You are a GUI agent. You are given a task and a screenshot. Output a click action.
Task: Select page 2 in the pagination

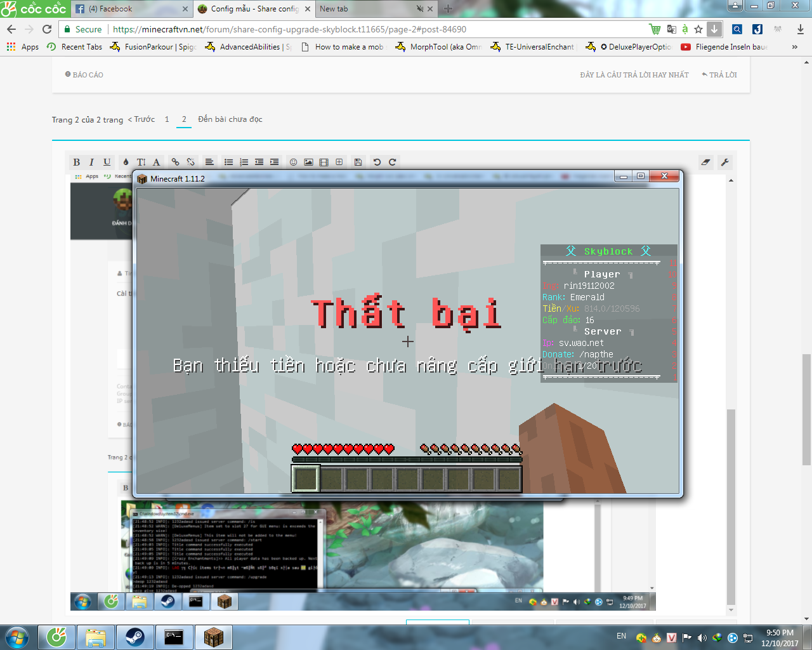184,119
